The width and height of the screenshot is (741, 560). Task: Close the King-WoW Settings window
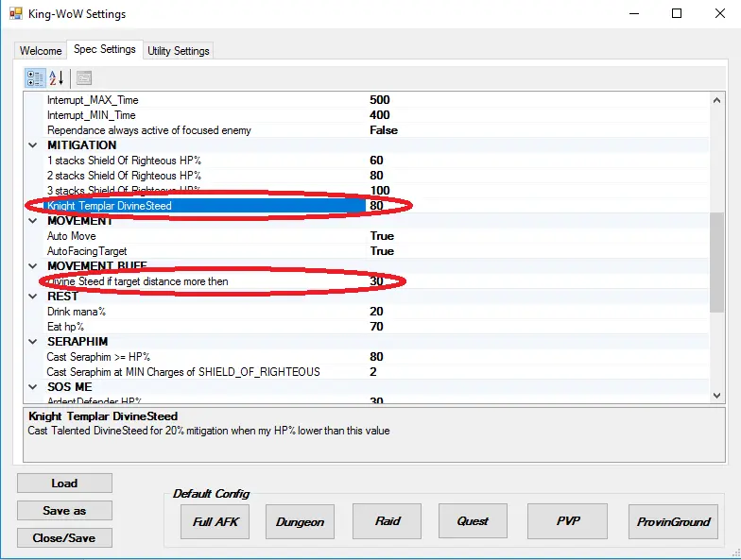pyautogui.click(x=720, y=13)
